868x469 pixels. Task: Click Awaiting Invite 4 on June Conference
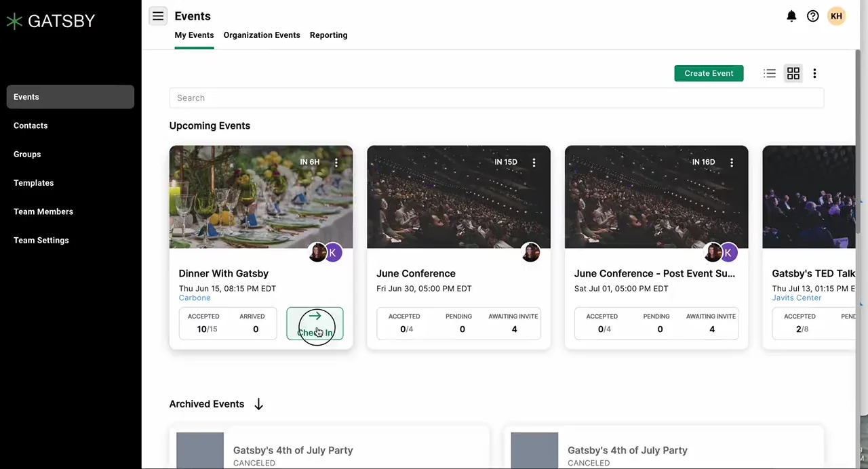(513, 323)
